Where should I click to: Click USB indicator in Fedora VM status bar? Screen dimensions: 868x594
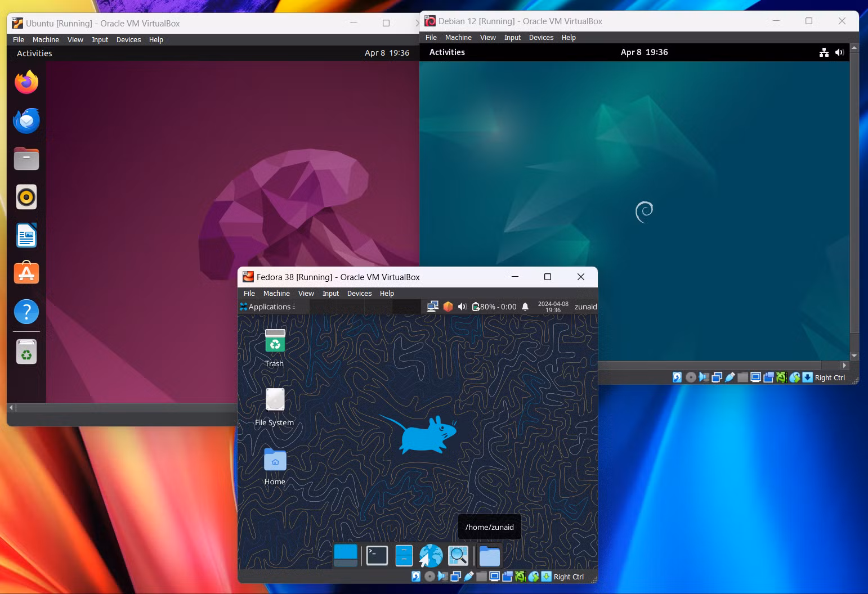[x=469, y=577]
